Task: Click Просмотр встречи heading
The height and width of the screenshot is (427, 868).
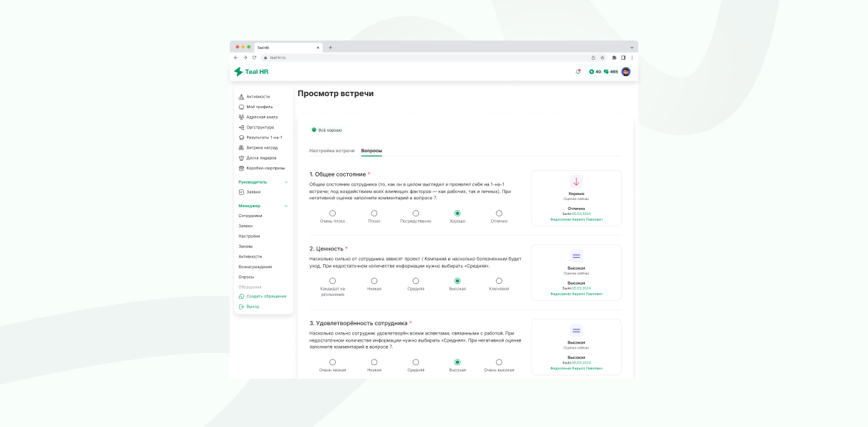Action: coord(335,93)
